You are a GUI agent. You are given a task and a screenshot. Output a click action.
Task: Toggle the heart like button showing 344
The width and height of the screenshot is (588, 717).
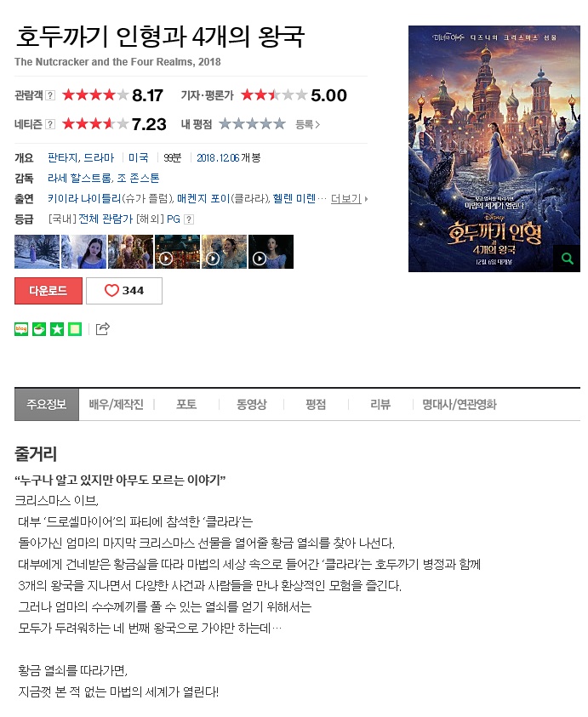[x=124, y=291]
